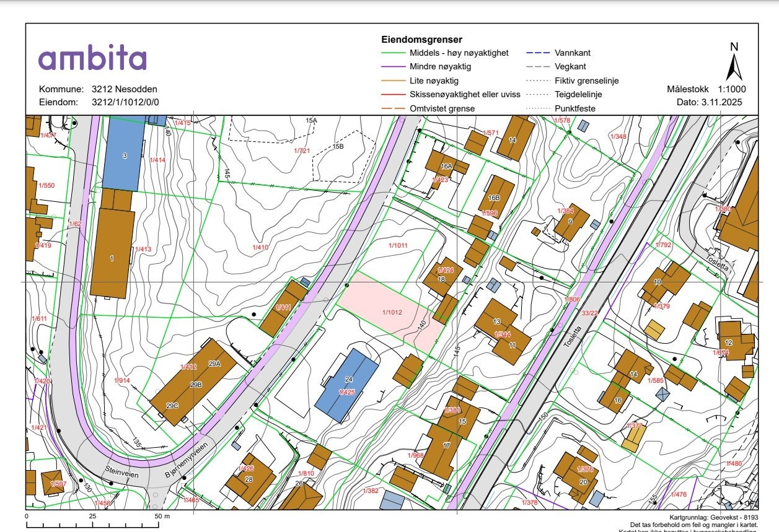Click parcel label "1/968"

(x=415, y=455)
